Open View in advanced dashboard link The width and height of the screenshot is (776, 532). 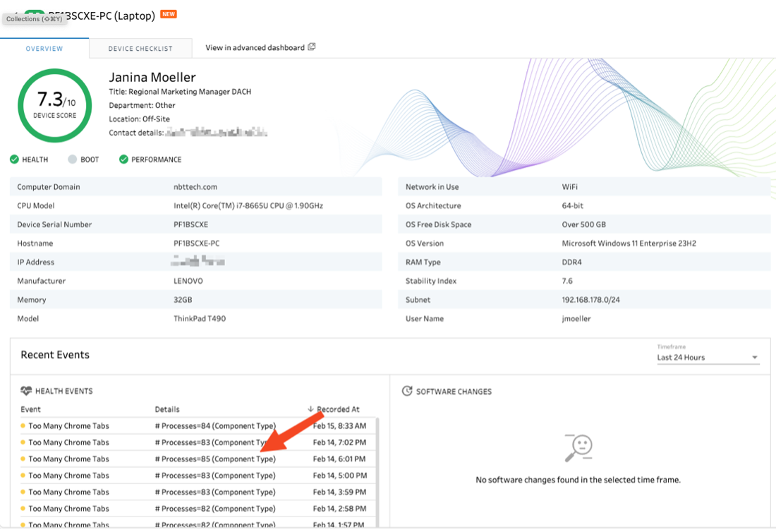point(255,47)
